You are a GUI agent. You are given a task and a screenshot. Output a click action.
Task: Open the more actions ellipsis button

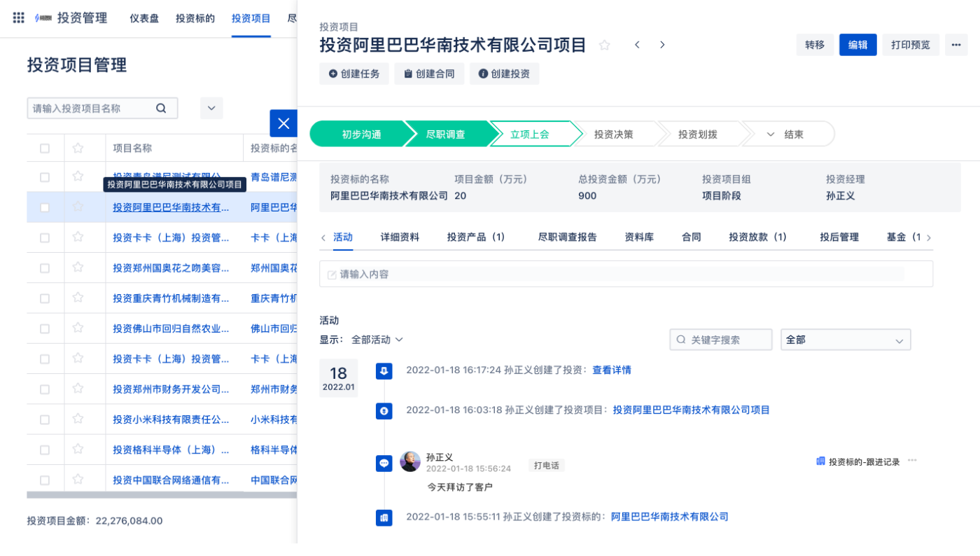(x=956, y=45)
